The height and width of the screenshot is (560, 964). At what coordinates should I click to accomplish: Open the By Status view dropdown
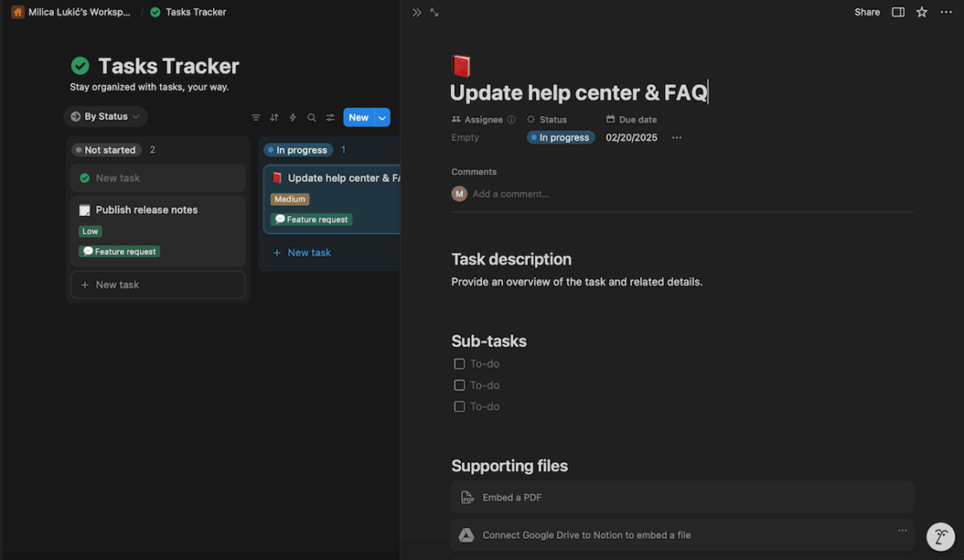coord(105,115)
